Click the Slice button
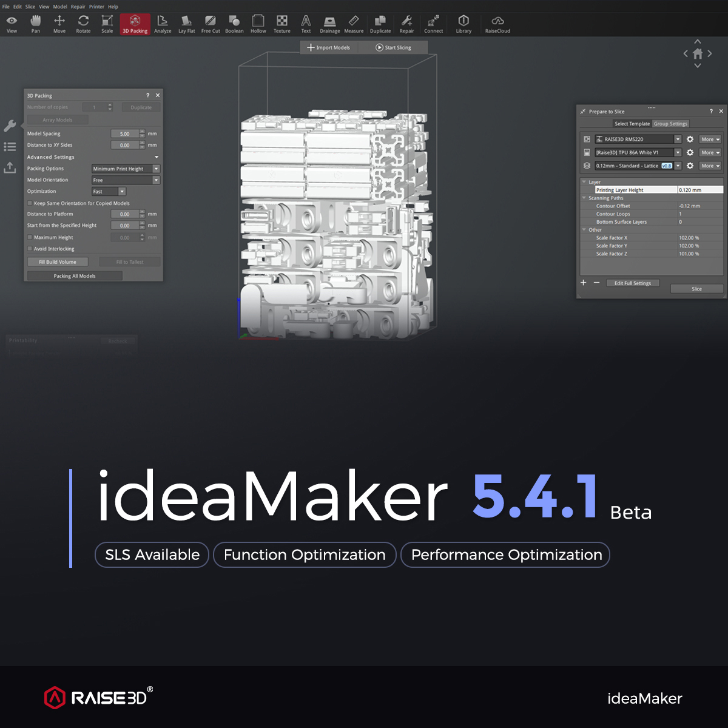The height and width of the screenshot is (728, 728). pyautogui.click(x=696, y=289)
